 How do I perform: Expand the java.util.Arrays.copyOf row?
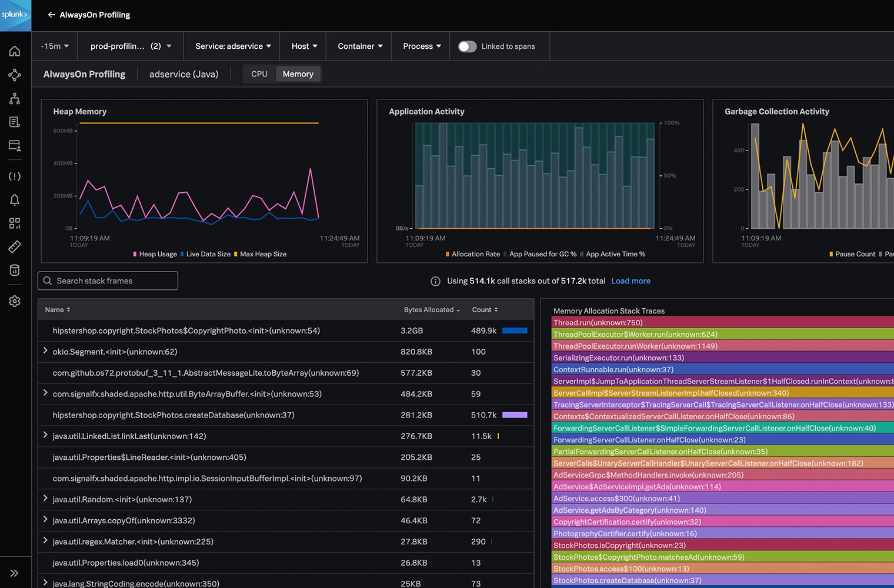click(x=45, y=520)
